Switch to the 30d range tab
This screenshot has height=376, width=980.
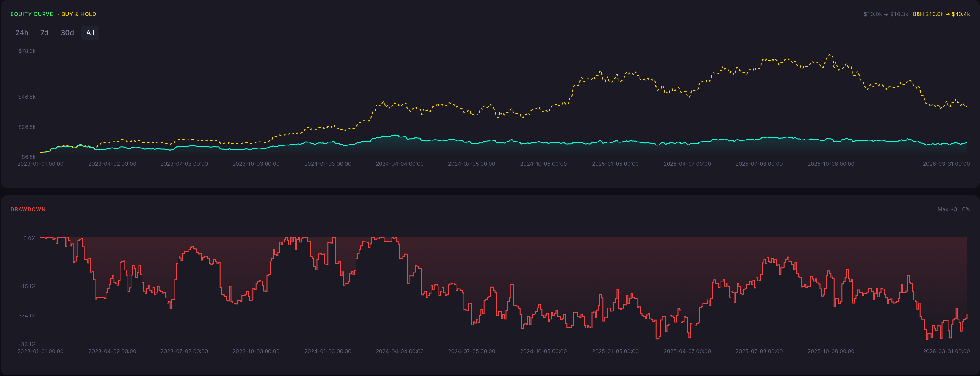click(x=67, y=33)
